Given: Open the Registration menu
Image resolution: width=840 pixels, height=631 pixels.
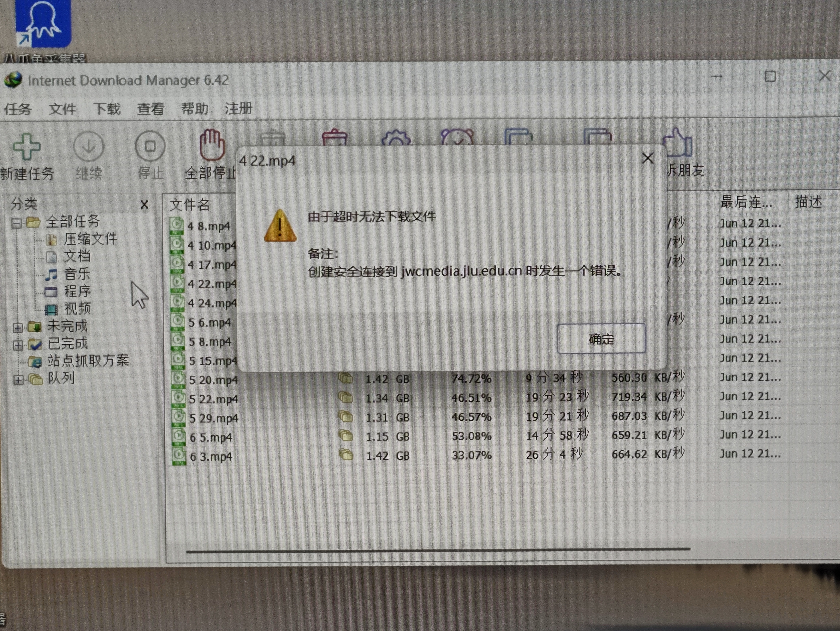Looking at the screenshot, I should [x=239, y=109].
